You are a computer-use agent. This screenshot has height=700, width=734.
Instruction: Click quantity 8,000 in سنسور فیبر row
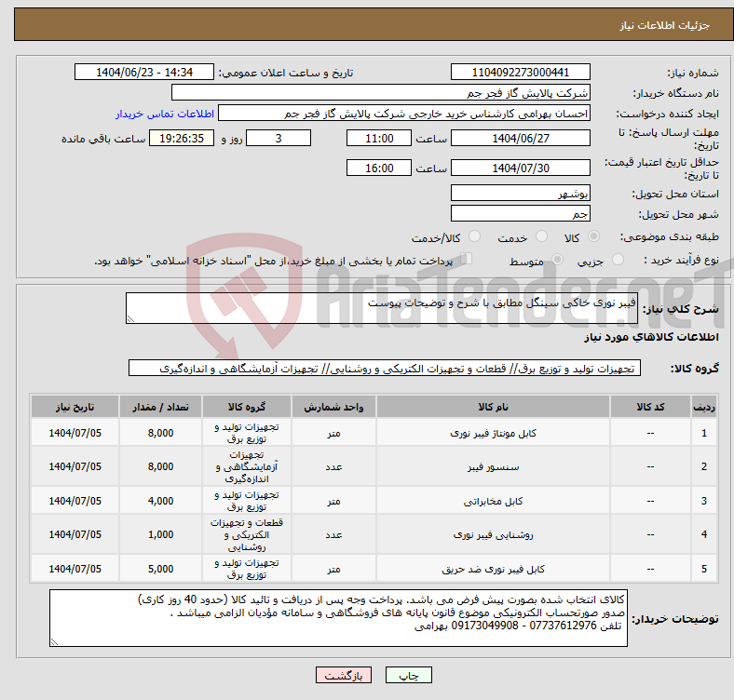[160, 467]
